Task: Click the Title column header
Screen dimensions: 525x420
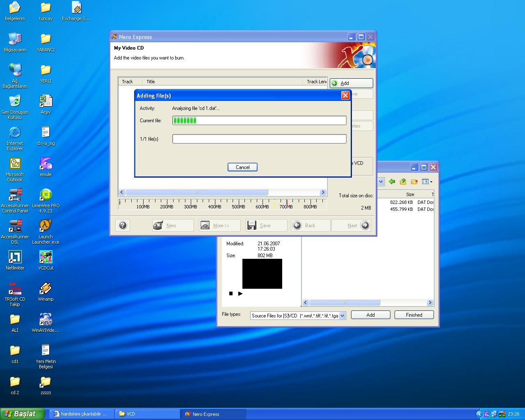Action: pyautogui.click(x=222, y=82)
